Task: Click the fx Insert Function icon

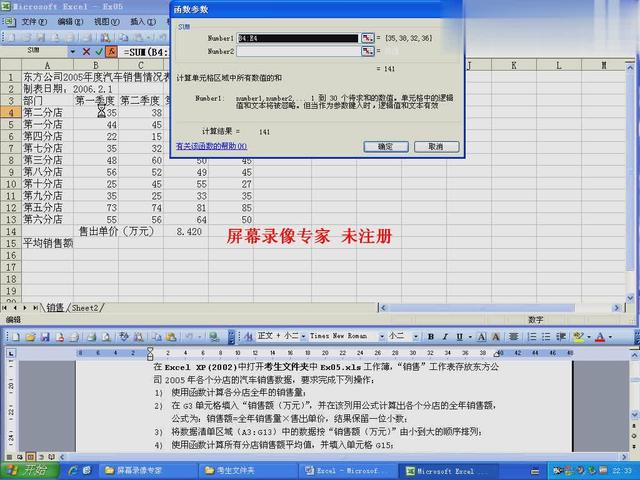Action: [x=111, y=52]
